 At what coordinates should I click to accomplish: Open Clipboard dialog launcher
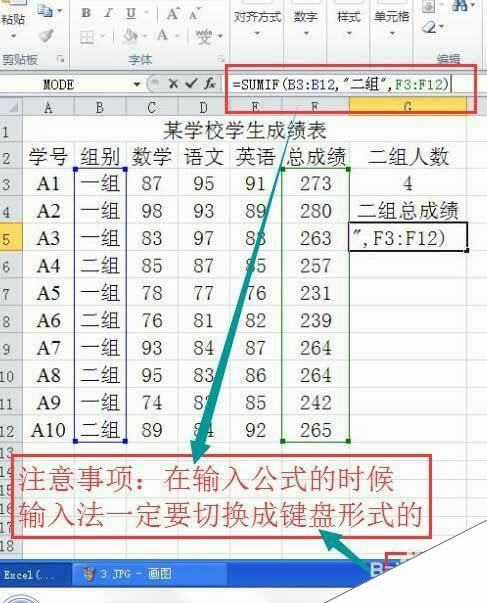point(60,58)
